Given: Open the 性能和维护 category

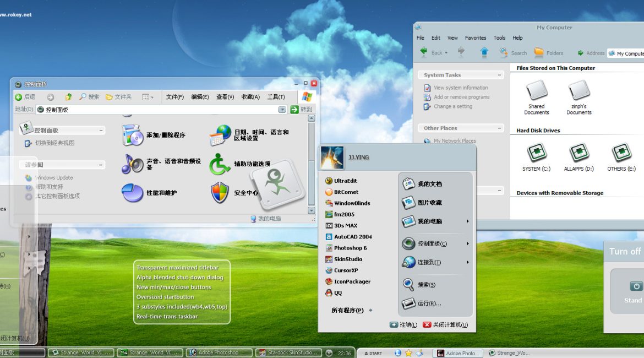Looking at the screenshot, I should point(149,193).
